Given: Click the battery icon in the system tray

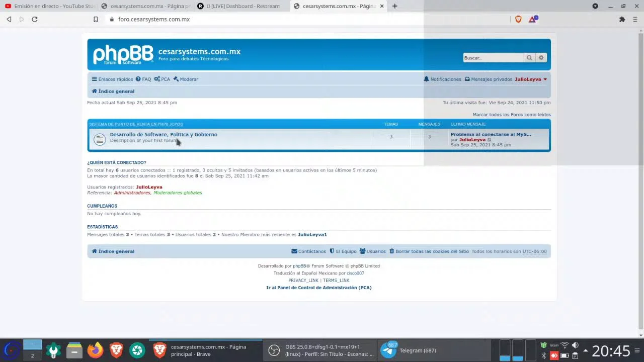Looking at the screenshot, I should point(565,355).
